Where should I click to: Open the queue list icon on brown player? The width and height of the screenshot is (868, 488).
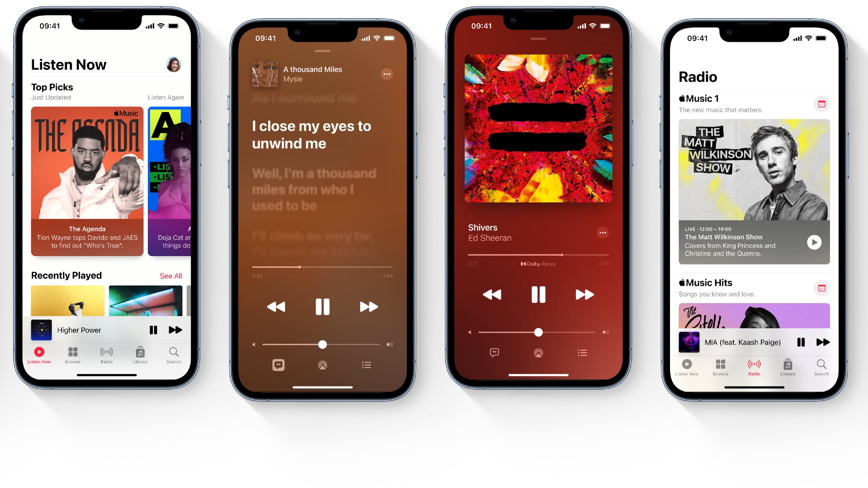click(x=366, y=365)
